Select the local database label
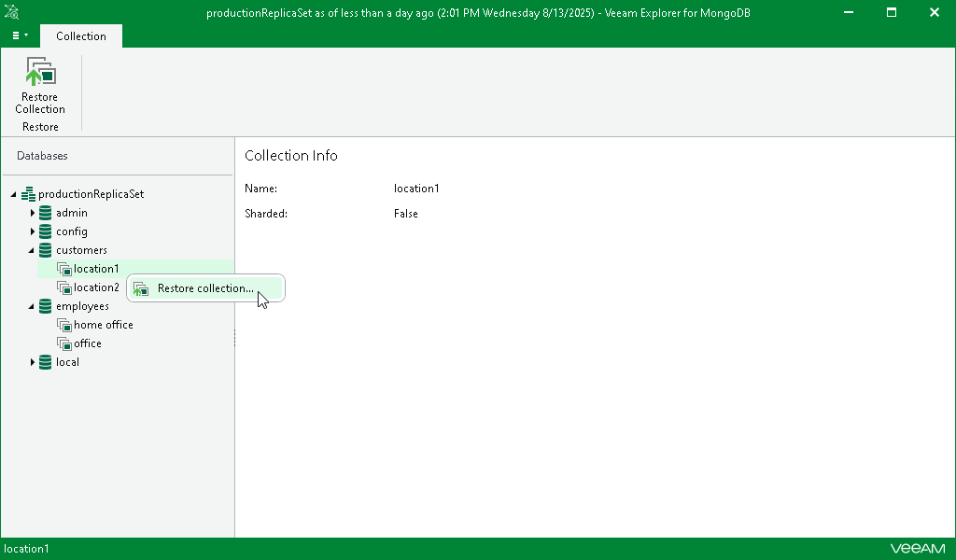956x560 pixels. pyautogui.click(x=67, y=362)
